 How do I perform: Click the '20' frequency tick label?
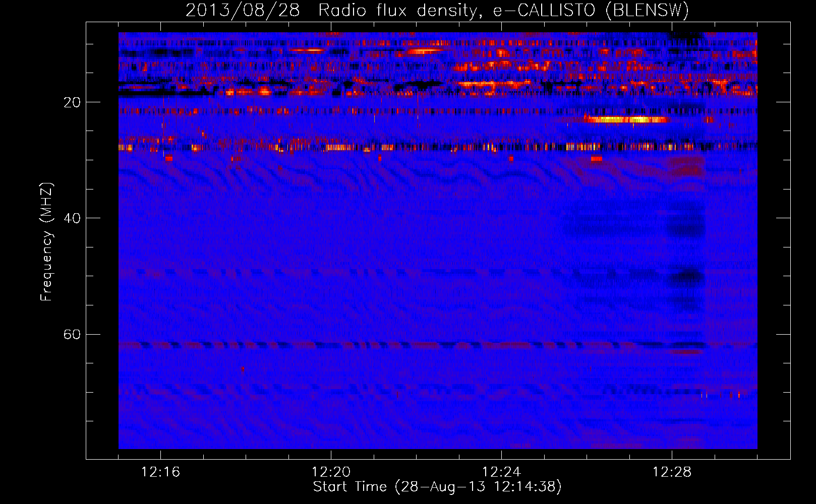click(x=72, y=102)
